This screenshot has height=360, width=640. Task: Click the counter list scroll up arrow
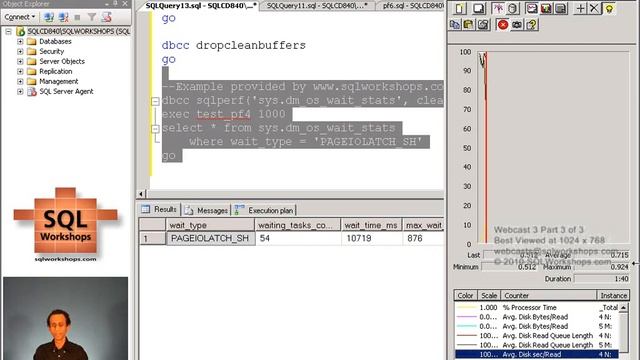coord(623,307)
